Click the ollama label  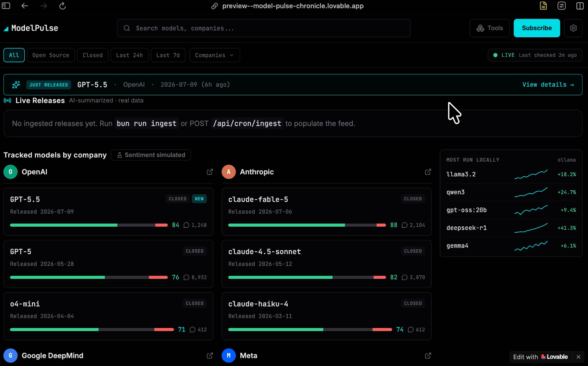566,160
